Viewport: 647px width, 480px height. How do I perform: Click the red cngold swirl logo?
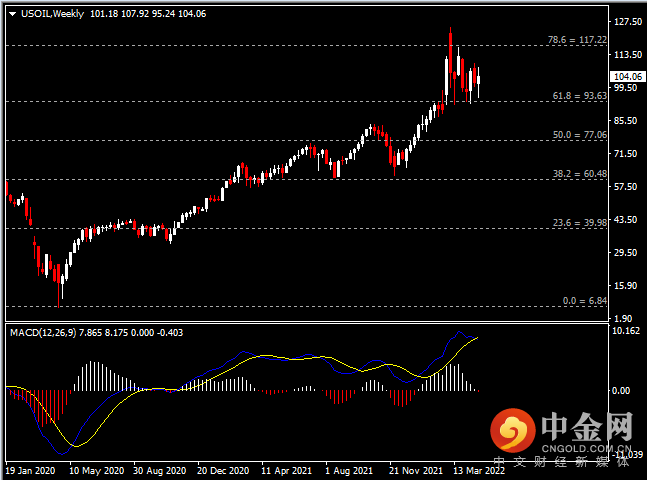pyautogui.click(x=512, y=430)
